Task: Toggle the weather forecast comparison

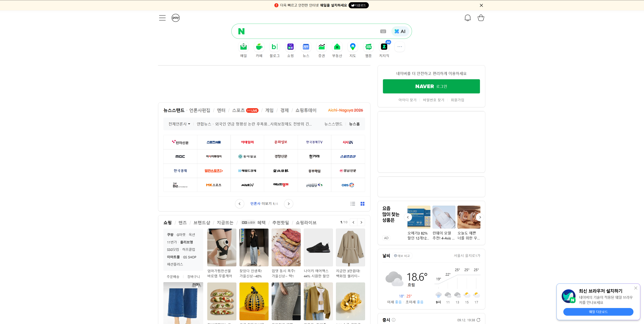Action: [402, 256]
